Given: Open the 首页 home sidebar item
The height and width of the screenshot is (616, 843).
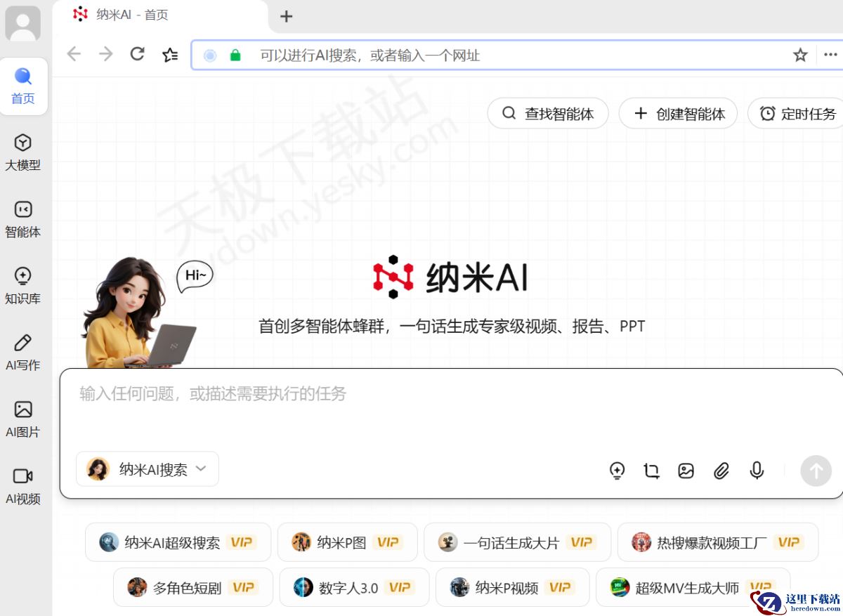Looking at the screenshot, I should click(22, 86).
